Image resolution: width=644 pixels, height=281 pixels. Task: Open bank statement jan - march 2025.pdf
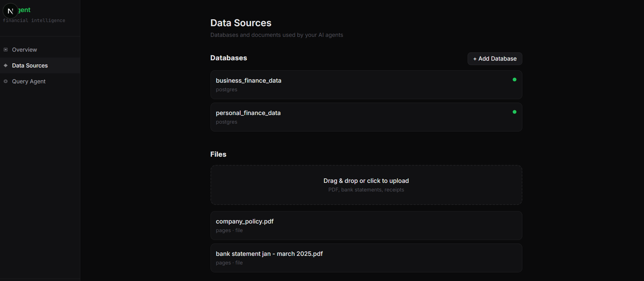point(269,254)
